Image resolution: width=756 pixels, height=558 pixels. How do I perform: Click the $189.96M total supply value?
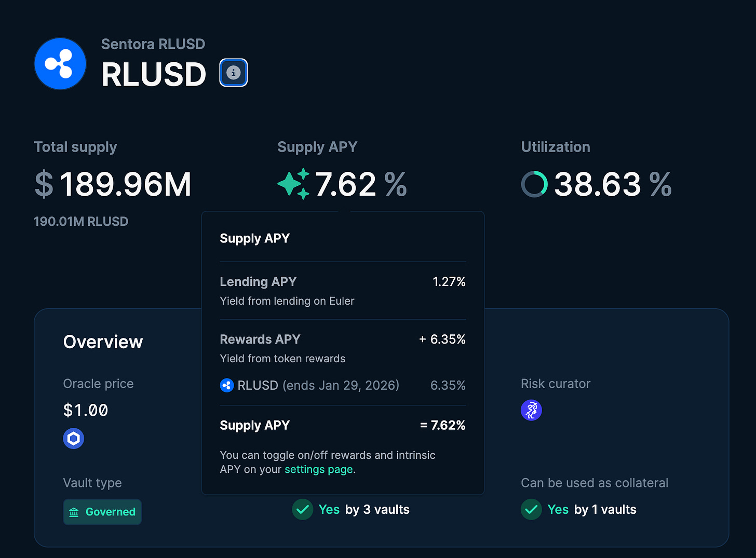[113, 184]
